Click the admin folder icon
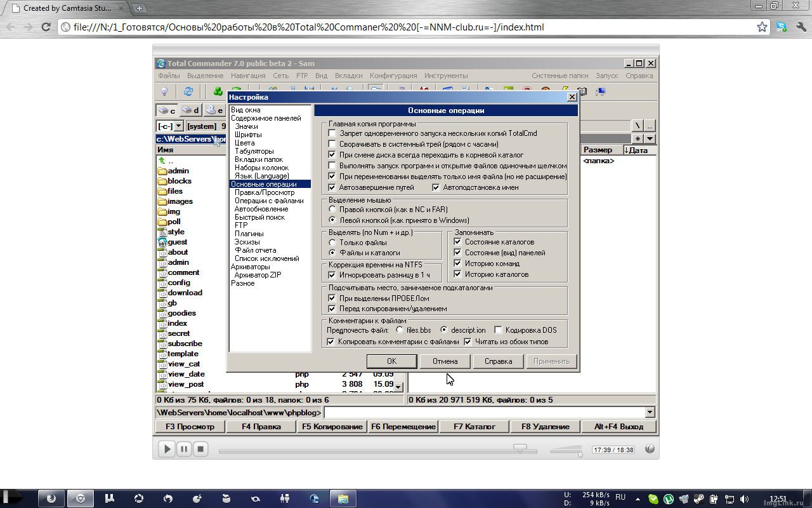 162,171
